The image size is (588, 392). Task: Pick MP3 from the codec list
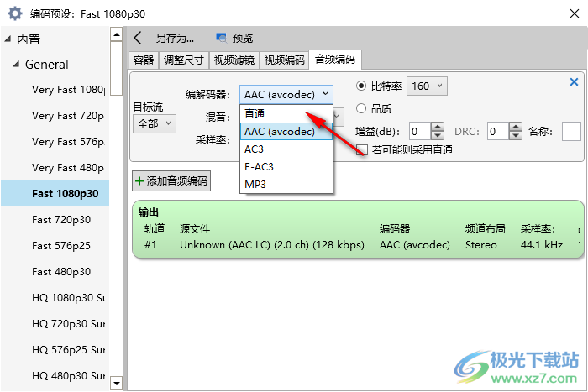[x=286, y=185]
